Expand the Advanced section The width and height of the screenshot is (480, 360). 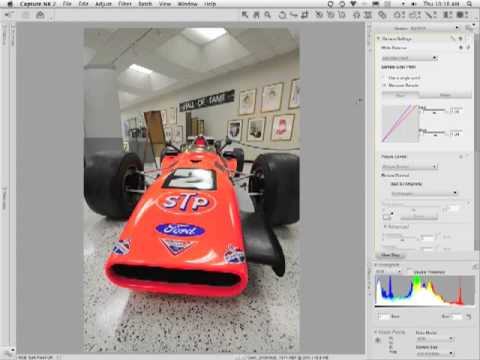click(385, 226)
